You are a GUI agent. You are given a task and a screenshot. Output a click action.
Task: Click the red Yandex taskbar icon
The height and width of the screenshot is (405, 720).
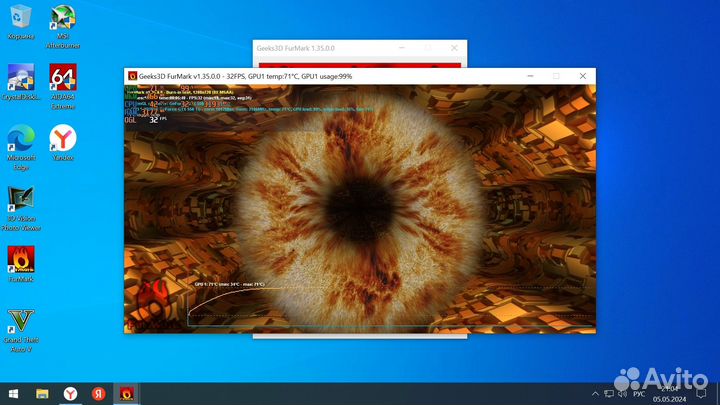pos(98,394)
